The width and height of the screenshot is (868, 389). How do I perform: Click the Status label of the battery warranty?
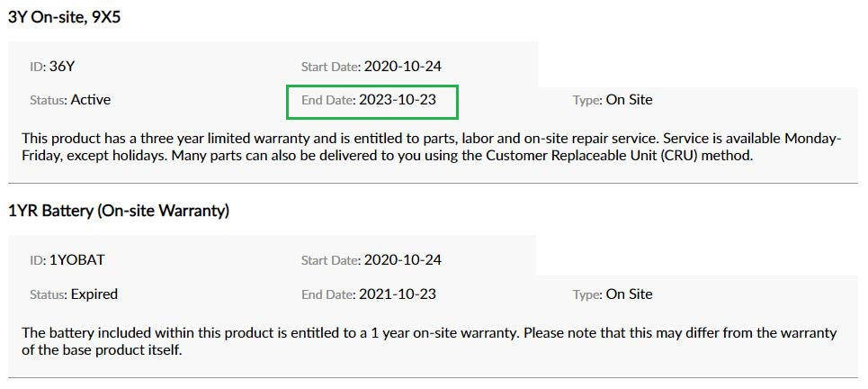click(49, 294)
